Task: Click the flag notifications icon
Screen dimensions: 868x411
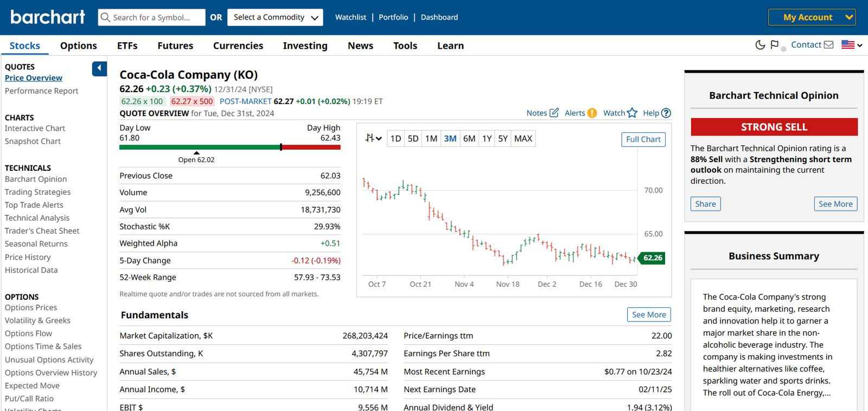Action: pos(775,45)
